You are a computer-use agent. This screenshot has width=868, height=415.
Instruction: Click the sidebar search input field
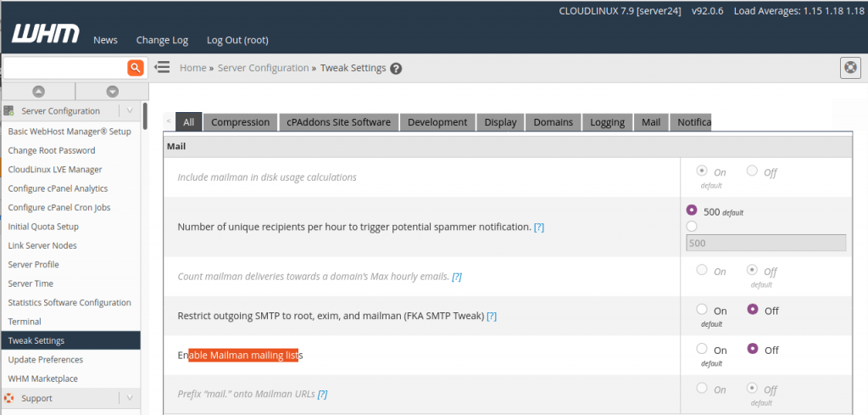pyautogui.click(x=65, y=68)
